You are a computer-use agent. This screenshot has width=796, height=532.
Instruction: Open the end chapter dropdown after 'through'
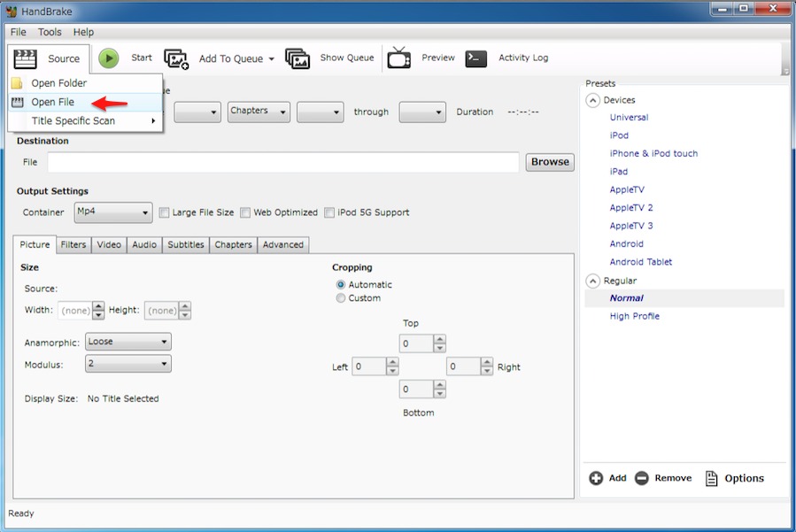(x=422, y=112)
